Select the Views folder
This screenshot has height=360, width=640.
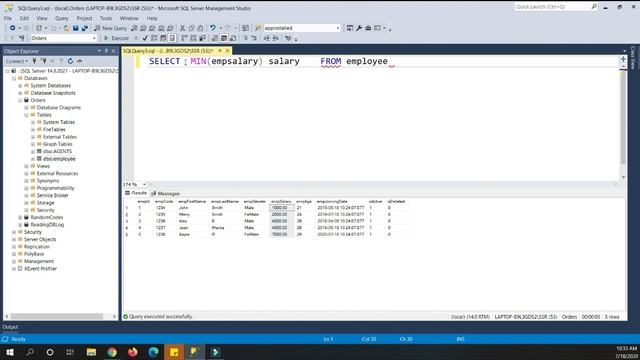point(43,166)
